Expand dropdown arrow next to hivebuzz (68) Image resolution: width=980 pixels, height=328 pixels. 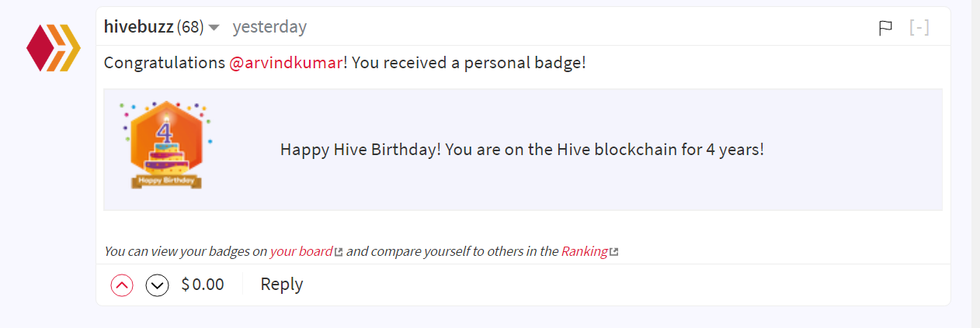pyautogui.click(x=214, y=29)
